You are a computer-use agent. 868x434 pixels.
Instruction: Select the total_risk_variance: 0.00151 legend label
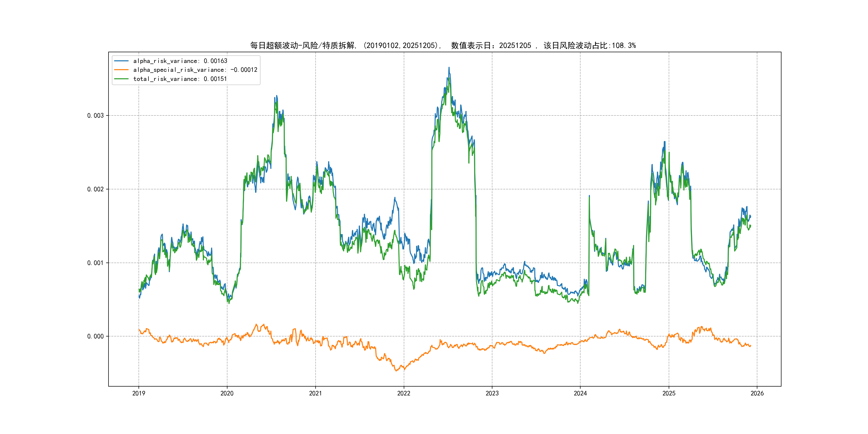(x=180, y=79)
